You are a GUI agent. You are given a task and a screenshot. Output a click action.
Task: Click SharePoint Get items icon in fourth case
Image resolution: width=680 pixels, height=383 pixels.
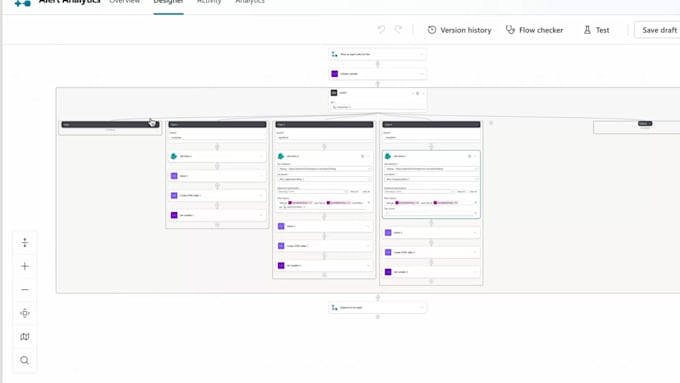click(x=388, y=156)
